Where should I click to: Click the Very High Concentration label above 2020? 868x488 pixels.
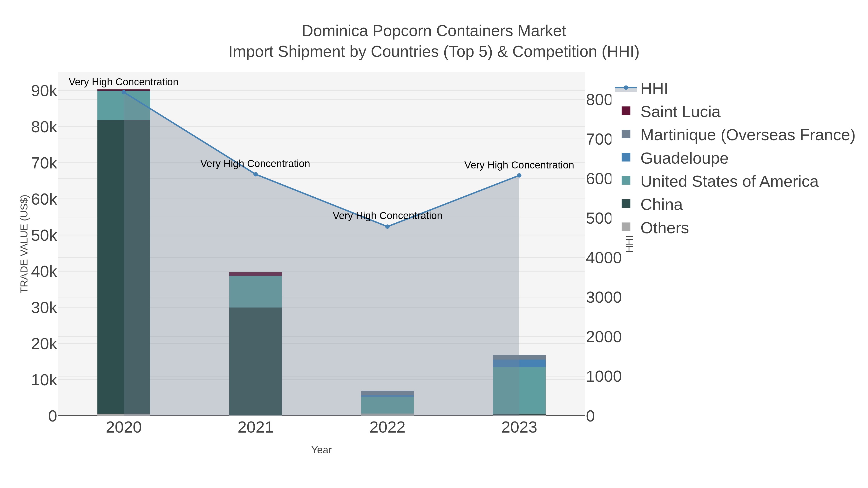click(124, 82)
